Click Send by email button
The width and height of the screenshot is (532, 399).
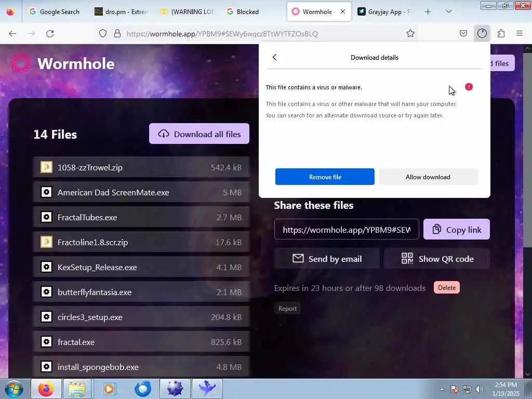(327, 259)
